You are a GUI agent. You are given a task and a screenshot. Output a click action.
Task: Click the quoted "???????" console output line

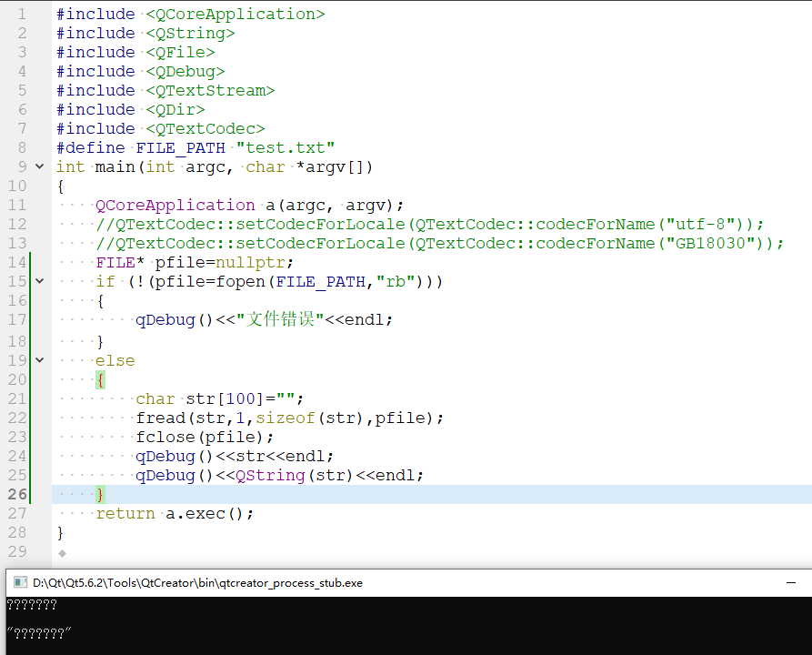tap(39, 633)
